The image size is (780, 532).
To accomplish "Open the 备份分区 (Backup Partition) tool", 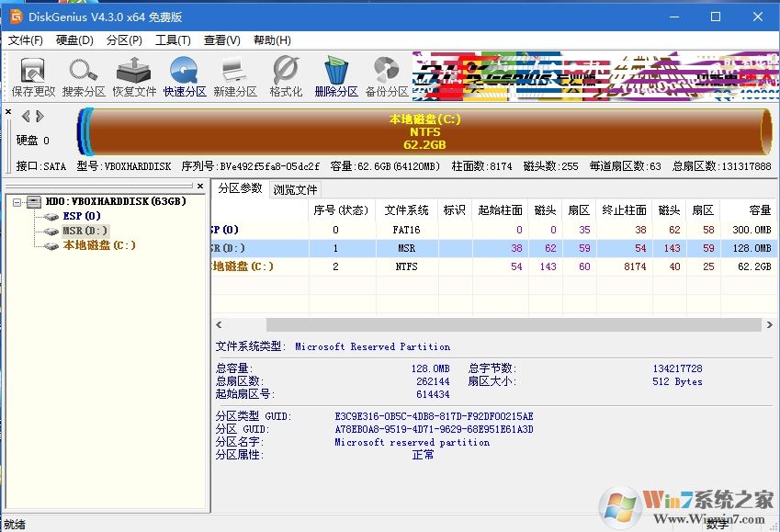I will [x=384, y=74].
